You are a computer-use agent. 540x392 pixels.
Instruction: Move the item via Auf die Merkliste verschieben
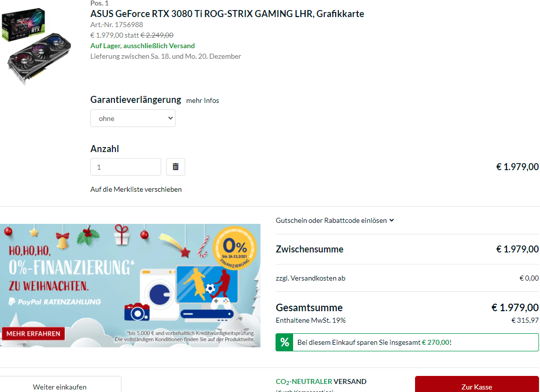[x=136, y=189]
